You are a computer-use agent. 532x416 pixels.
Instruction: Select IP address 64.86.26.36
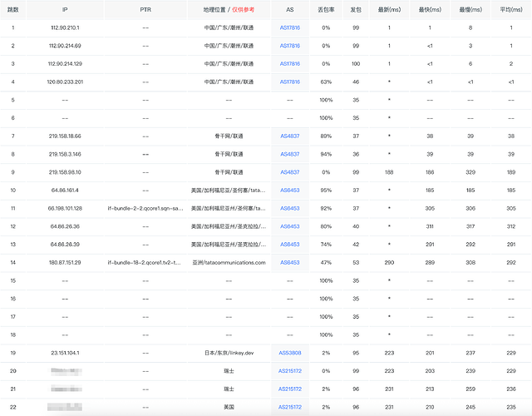tap(65, 226)
